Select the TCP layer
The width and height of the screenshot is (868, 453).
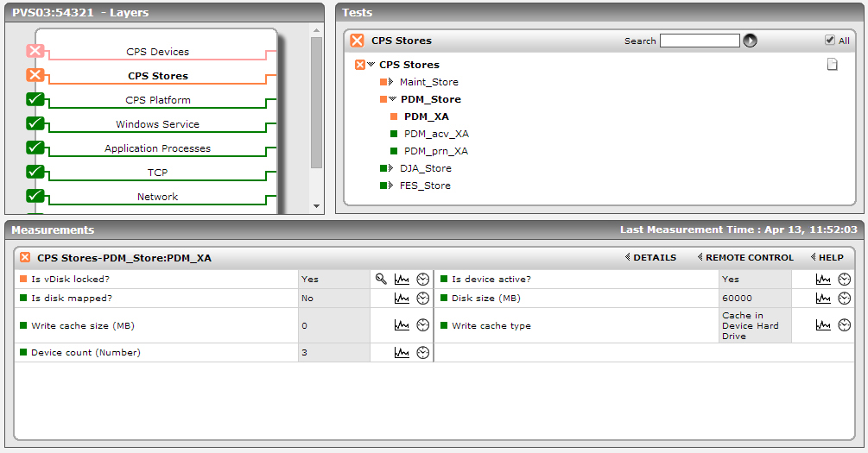pyautogui.click(x=158, y=173)
